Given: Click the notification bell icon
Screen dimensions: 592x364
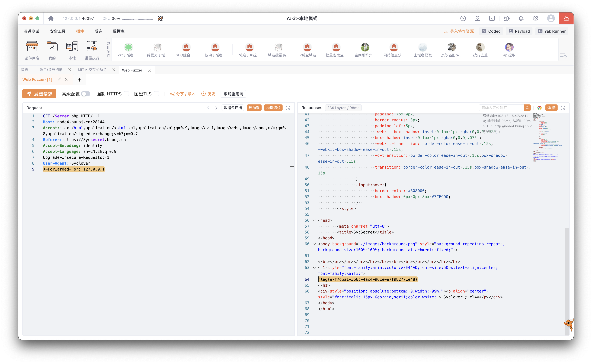Looking at the screenshot, I should pyautogui.click(x=521, y=19).
